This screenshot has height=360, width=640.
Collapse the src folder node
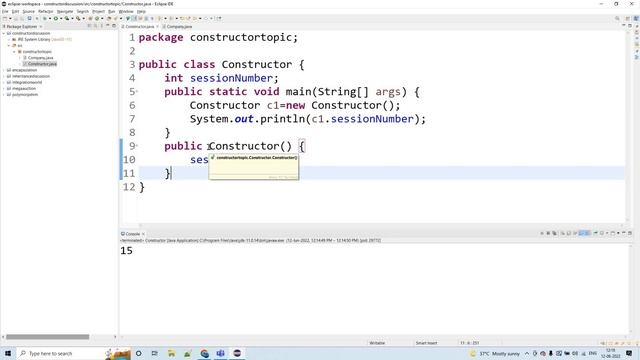(9, 46)
